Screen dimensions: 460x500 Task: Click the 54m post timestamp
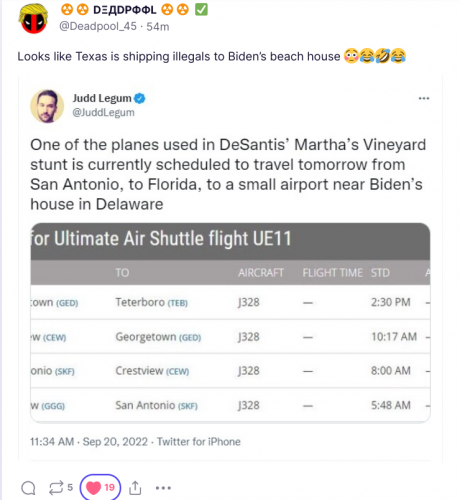(x=158, y=26)
